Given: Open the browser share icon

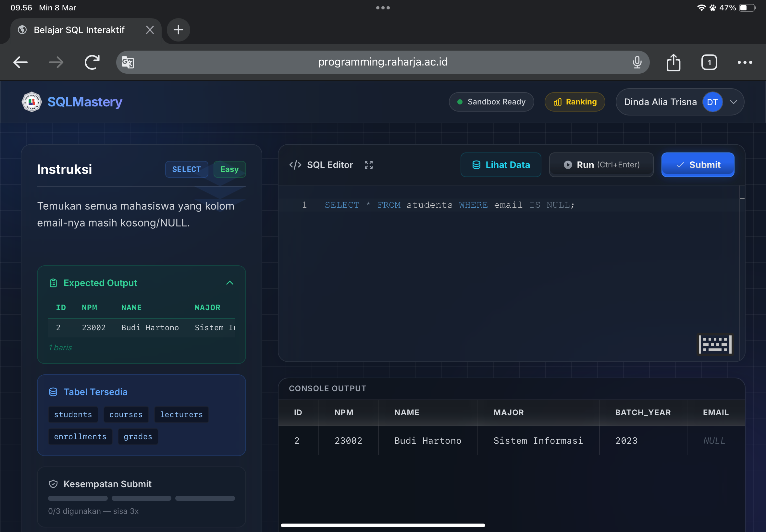Looking at the screenshot, I should pyautogui.click(x=673, y=62).
